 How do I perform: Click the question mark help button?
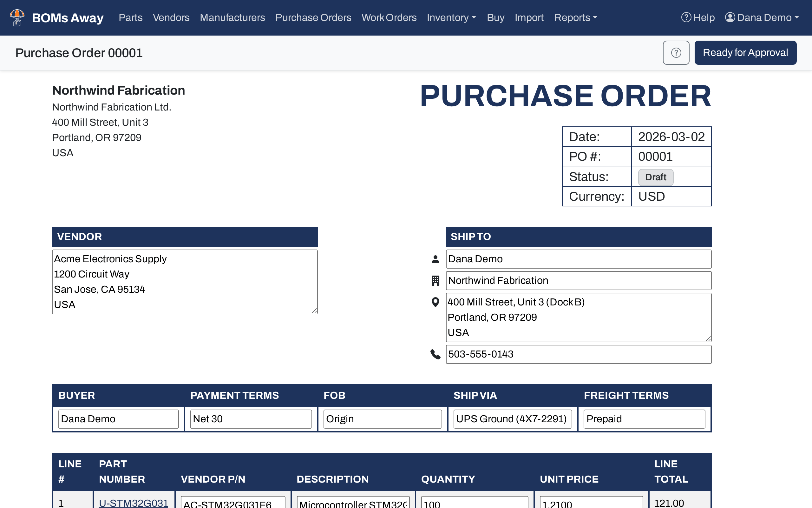pyautogui.click(x=676, y=53)
